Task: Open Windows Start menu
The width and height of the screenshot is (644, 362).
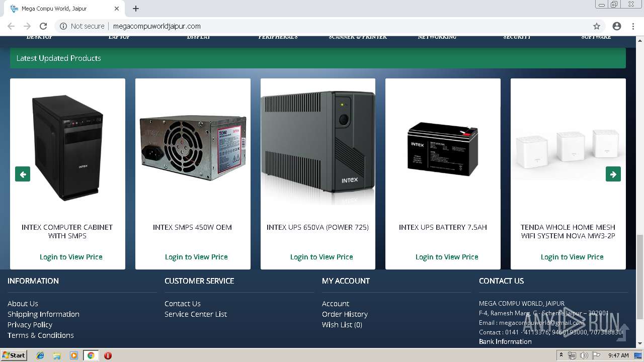Action: tap(14, 355)
